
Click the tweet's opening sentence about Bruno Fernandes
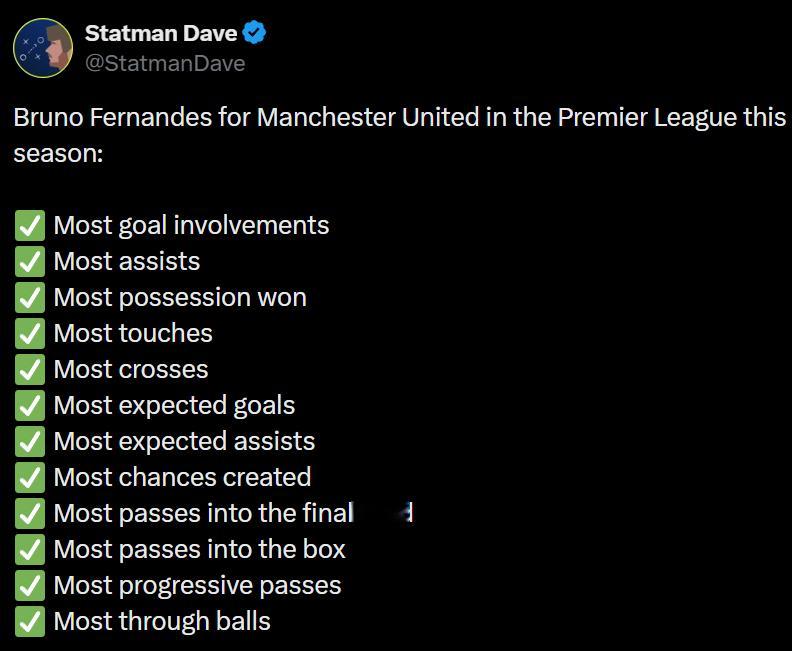pos(399,117)
